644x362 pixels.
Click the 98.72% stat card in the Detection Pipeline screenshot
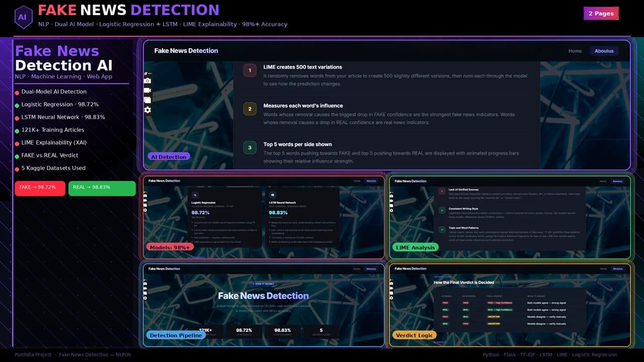[244, 332]
